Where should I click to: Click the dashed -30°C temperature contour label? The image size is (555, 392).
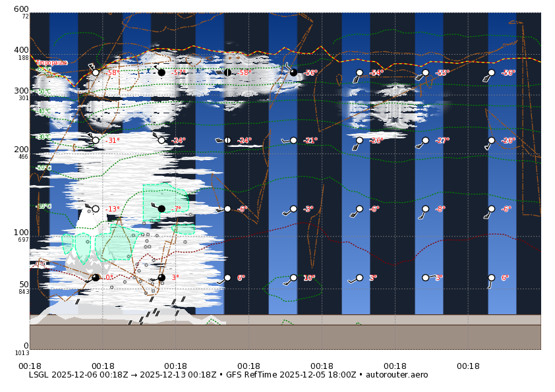tap(43, 136)
